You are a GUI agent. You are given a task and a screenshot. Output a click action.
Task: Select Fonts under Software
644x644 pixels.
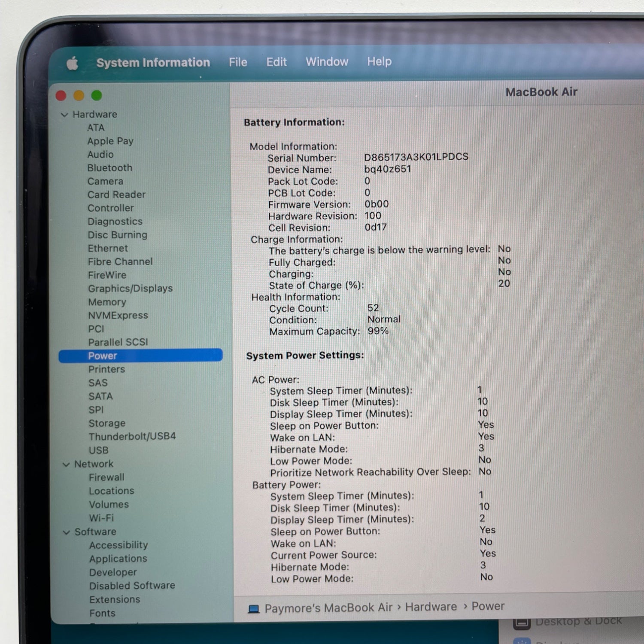click(102, 613)
